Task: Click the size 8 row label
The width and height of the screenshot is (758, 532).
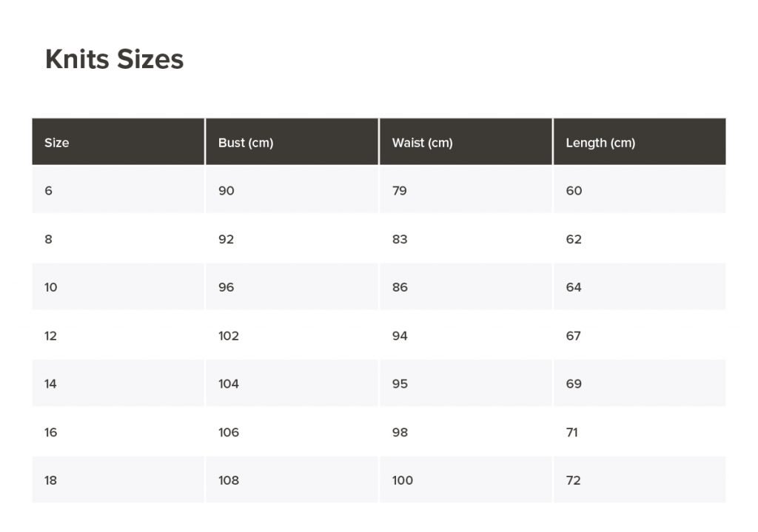Action: 48,239
